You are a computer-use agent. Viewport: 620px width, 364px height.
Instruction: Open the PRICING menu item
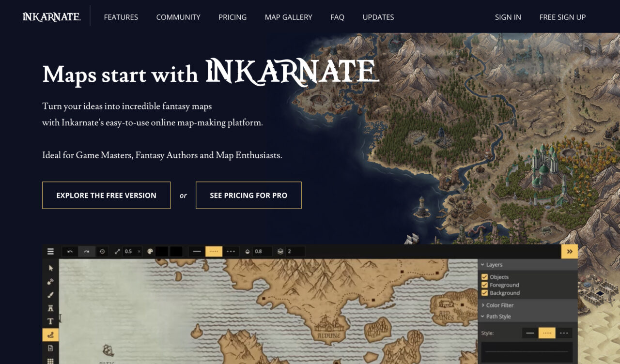pyautogui.click(x=232, y=17)
